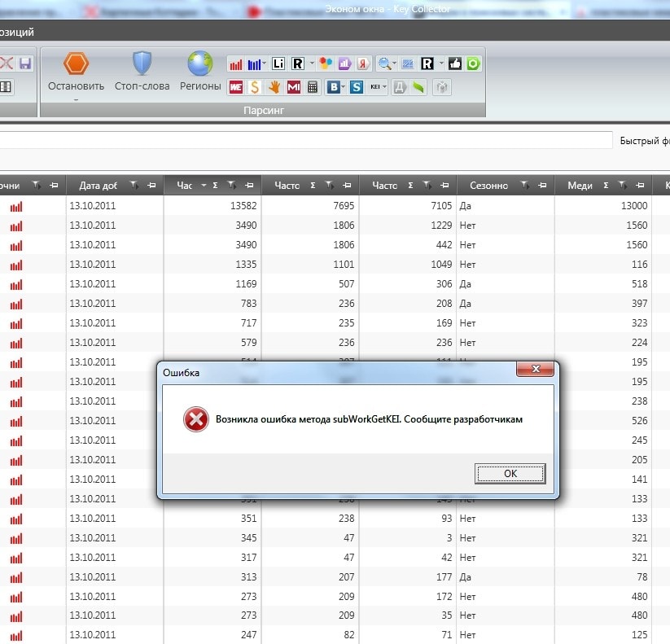Open the Стоп-слова shield tool
Viewport: 670px width, 644px height.
click(142, 71)
